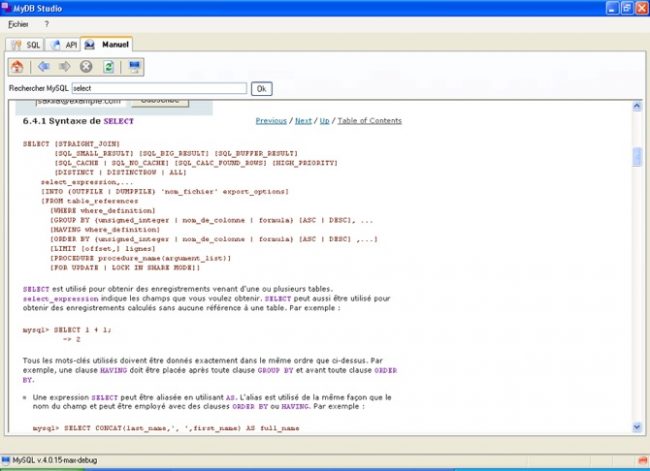This screenshot has height=471, width=650.
Task: Click the '[FROM table_references' syntax line
Action: tap(90, 201)
